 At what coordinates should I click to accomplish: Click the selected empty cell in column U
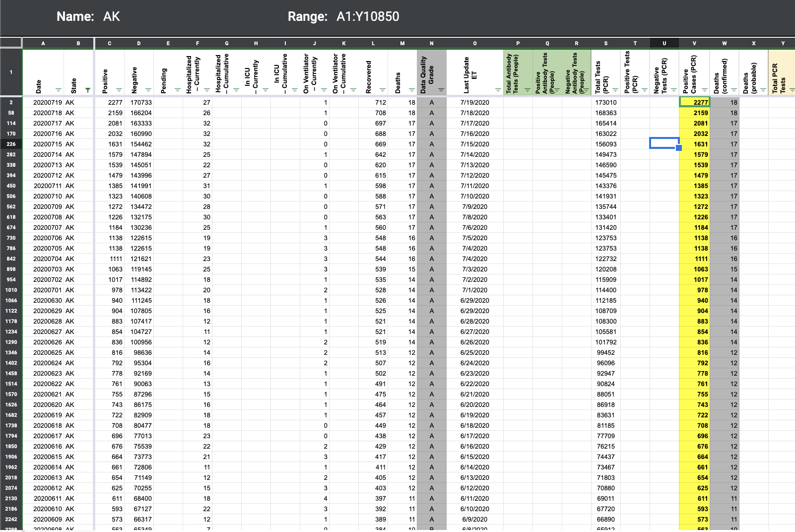[x=664, y=143]
